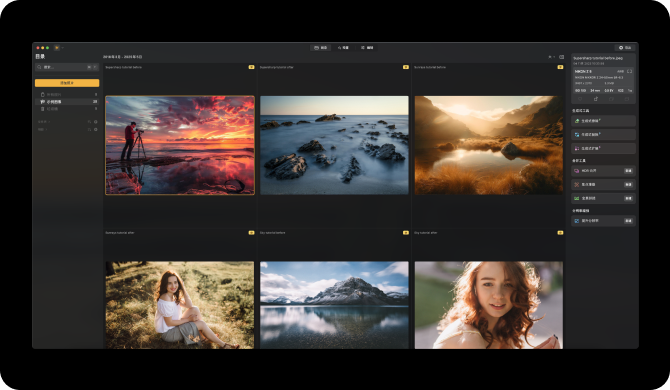The height and width of the screenshot is (390, 670).
Task: Open the Luminar logo menu icon
Action: (56, 48)
